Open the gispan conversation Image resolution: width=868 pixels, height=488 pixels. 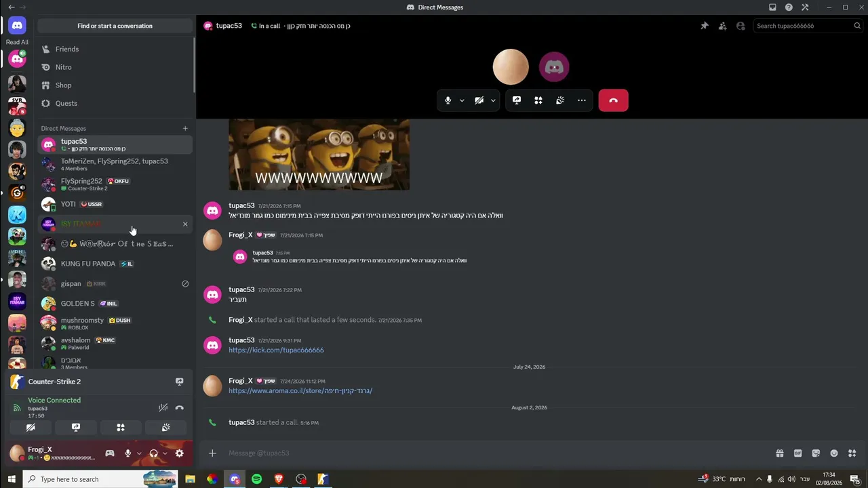click(x=115, y=283)
